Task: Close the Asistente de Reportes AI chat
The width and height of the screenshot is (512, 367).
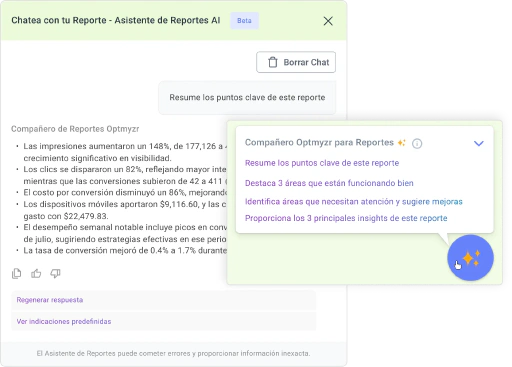Action: click(x=328, y=21)
